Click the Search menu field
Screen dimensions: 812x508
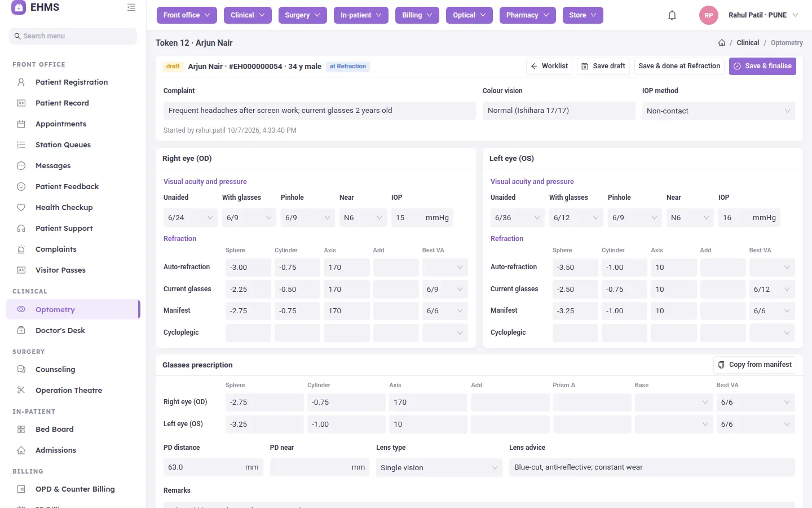[x=73, y=36]
